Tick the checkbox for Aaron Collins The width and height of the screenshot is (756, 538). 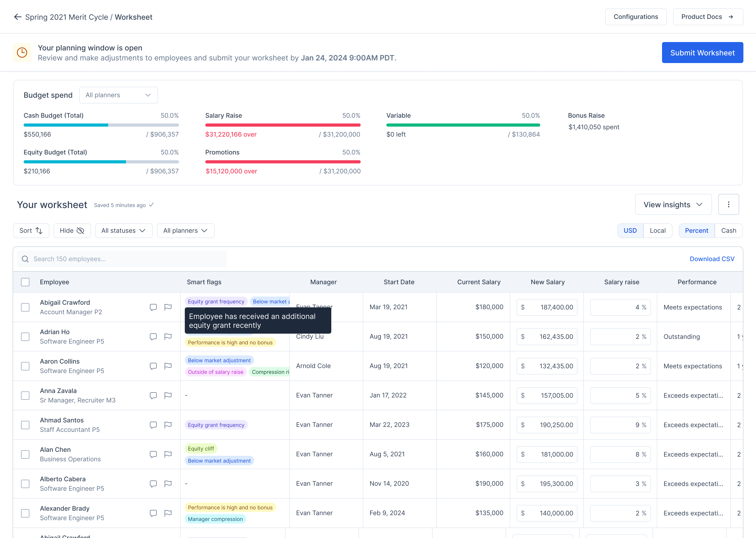pos(25,366)
